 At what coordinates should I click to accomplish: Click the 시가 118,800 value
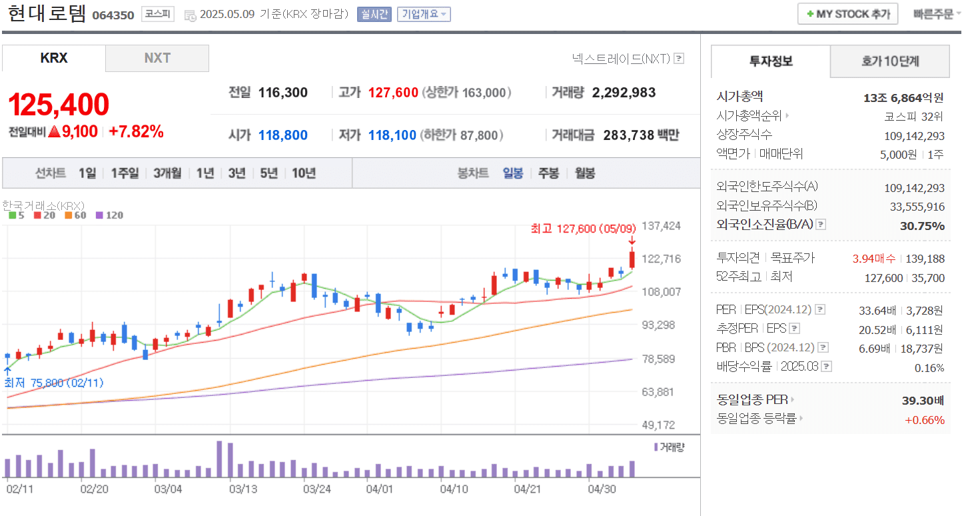(283, 135)
